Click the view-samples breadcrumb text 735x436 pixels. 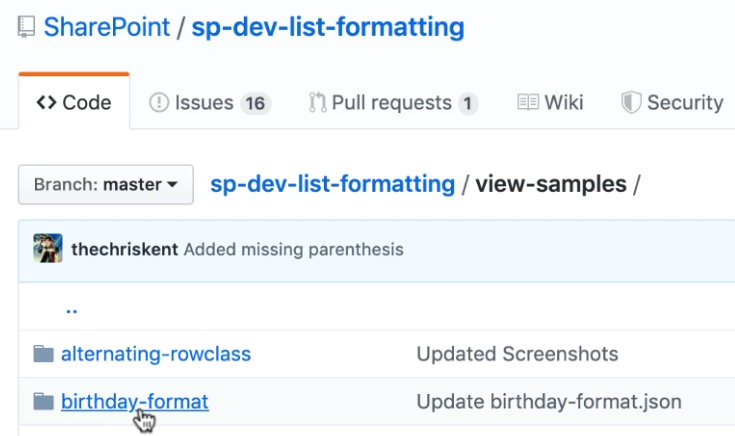[x=551, y=184]
